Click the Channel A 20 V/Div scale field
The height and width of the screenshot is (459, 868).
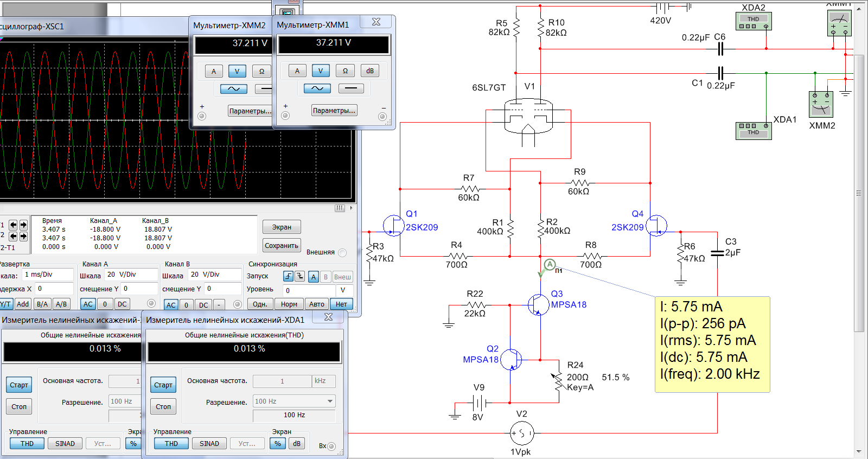coord(131,275)
